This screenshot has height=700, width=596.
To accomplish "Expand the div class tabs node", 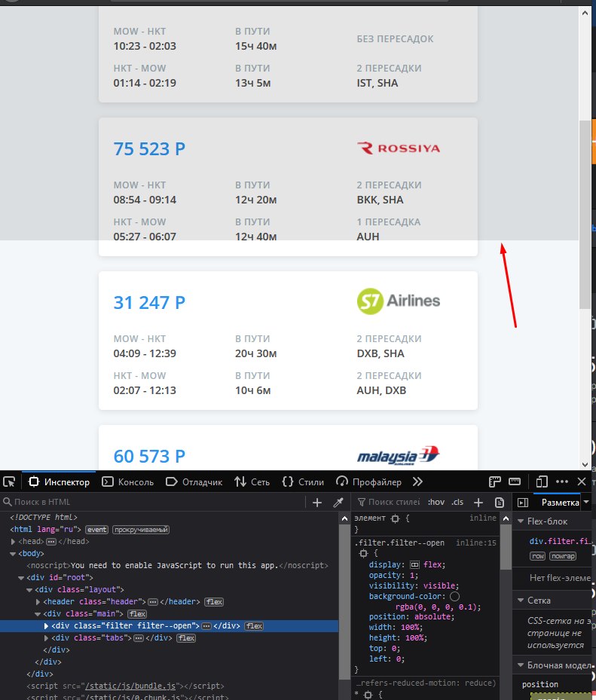I will click(46, 638).
